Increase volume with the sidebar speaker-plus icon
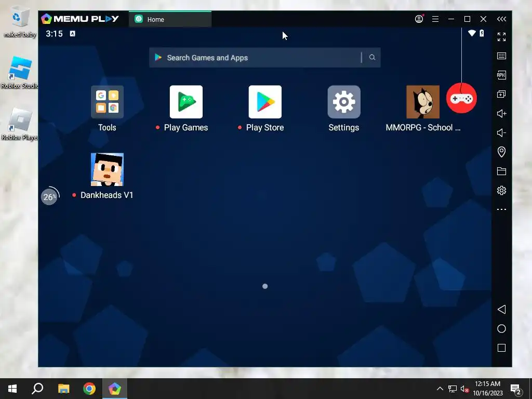This screenshot has height=399, width=532. 501,113
